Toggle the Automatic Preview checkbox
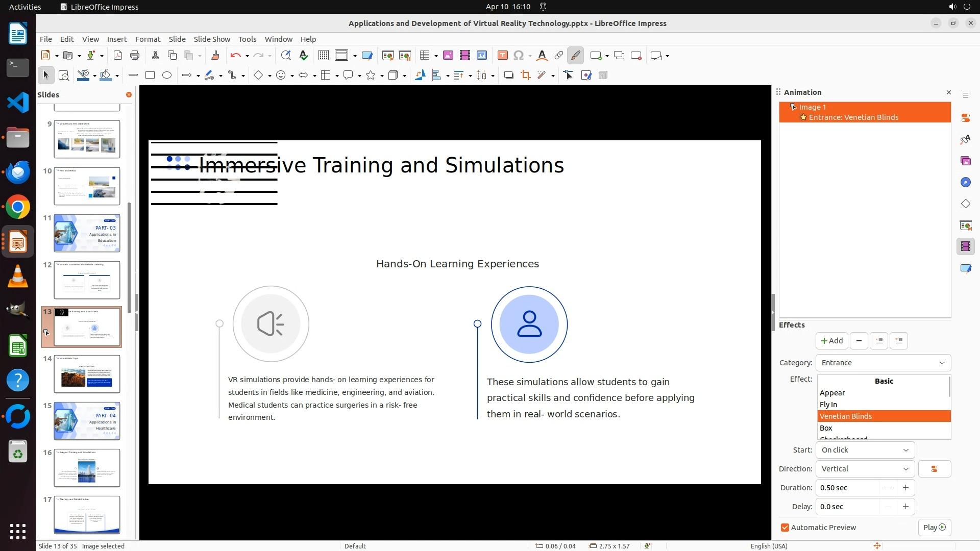The width and height of the screenshot is (980, 551). click(785, 528)
